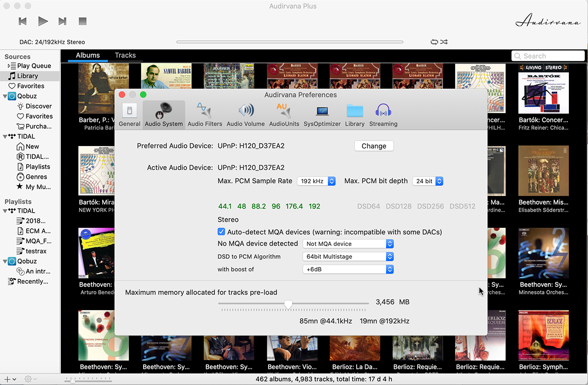This screenshot has height=385, width=588.
Task: Open the Max. PCM Sample Rate dropdown
Action: (316, 181)
